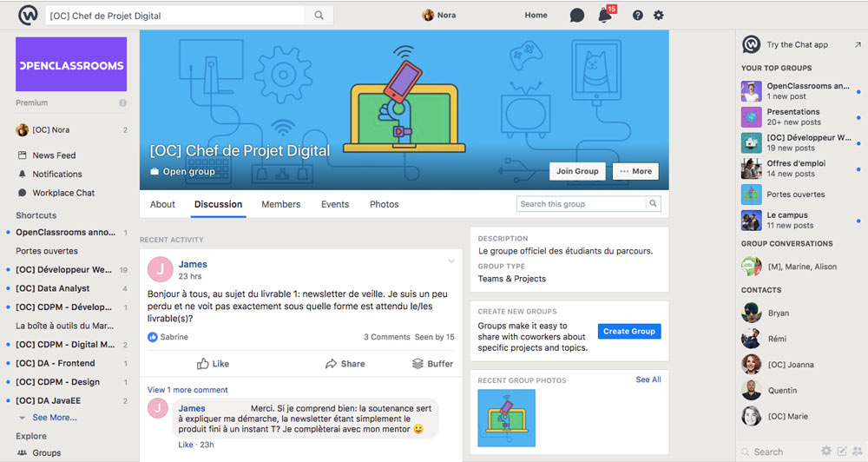Open the recent group photo thumbnail
The image size is (868, 462).
click(507, 418)
